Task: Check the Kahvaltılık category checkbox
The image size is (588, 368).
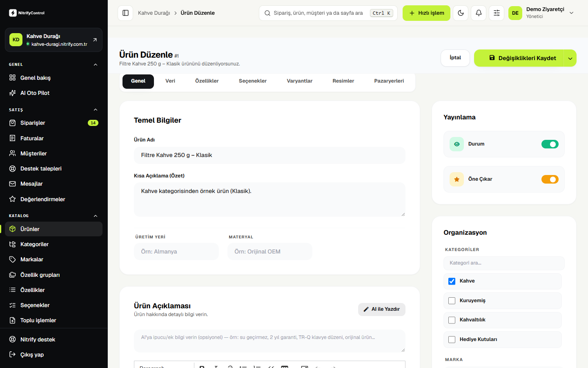Action: (x=452, y=320)
